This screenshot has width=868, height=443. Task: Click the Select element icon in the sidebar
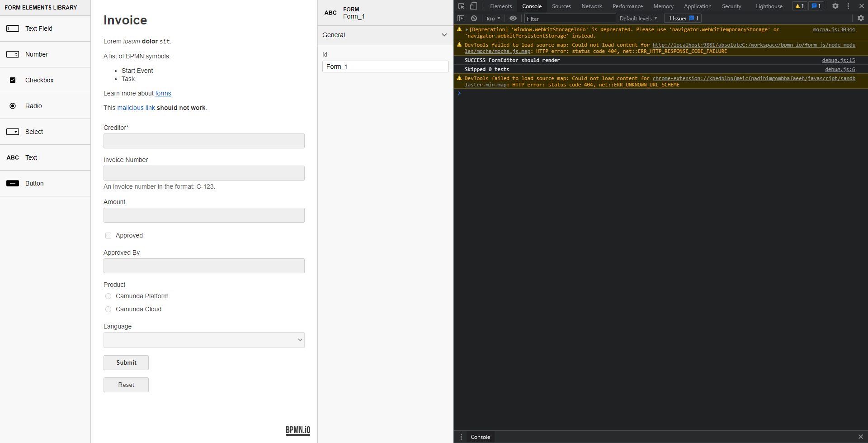13,131
